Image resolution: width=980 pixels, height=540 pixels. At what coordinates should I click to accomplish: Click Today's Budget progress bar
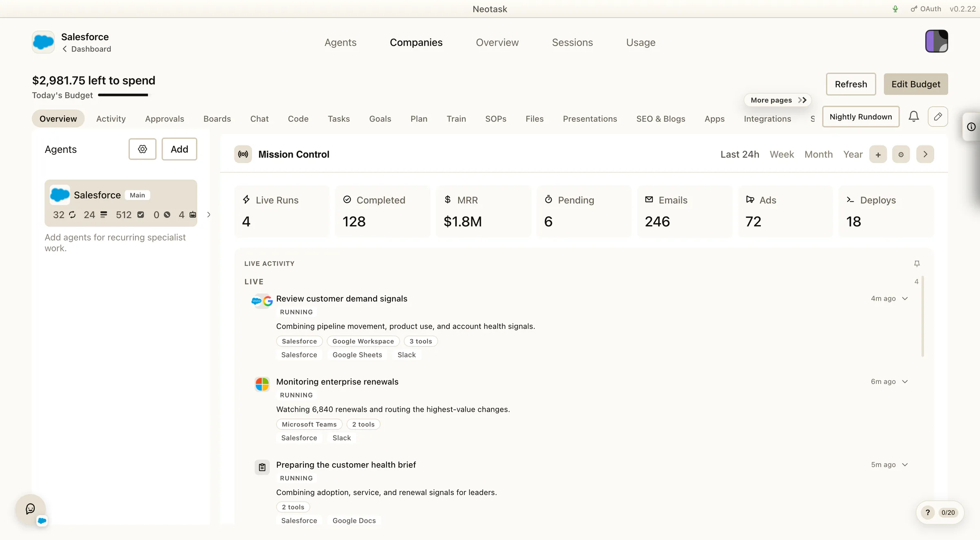124,95
